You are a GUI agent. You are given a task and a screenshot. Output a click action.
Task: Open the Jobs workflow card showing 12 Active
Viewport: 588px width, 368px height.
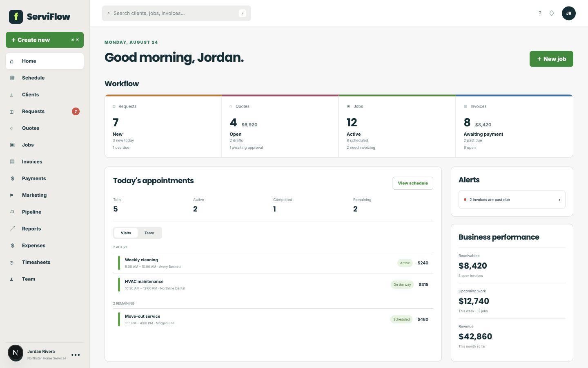397,126
